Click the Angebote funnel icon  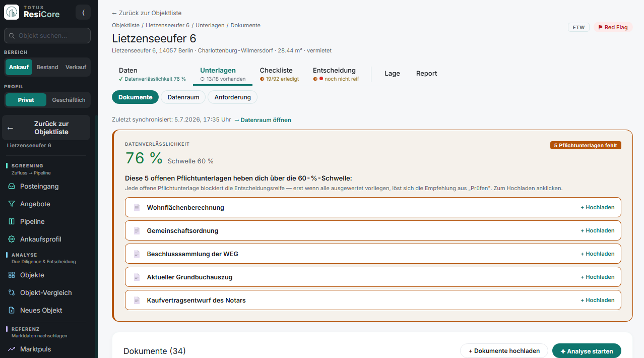[12, 204]
